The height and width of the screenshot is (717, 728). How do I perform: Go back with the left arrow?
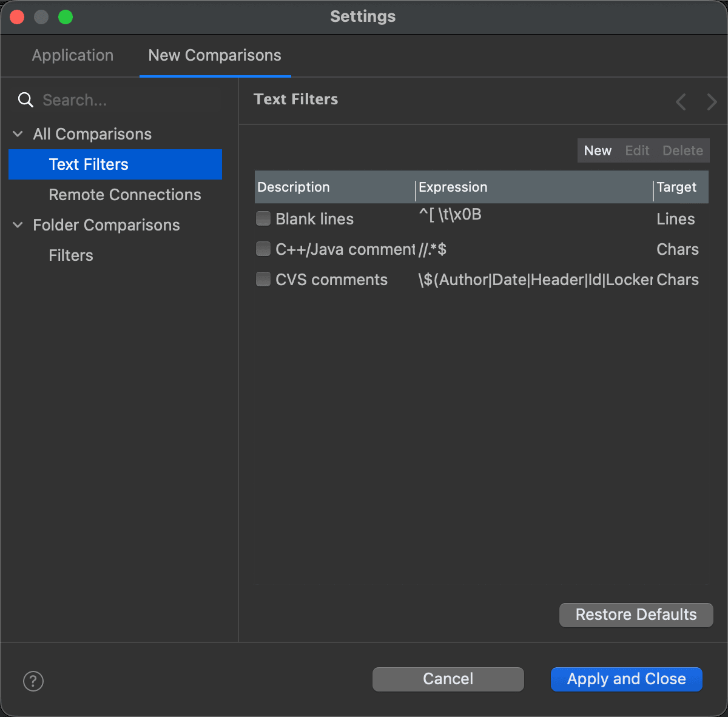point(681,102)
